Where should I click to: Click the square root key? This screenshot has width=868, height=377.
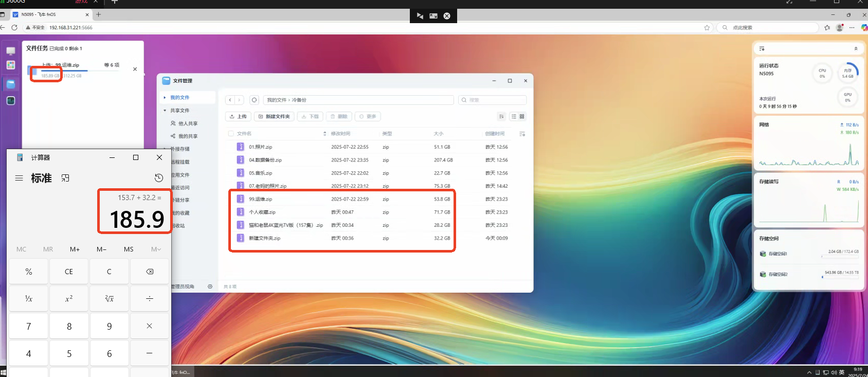(x=109, y=299)
